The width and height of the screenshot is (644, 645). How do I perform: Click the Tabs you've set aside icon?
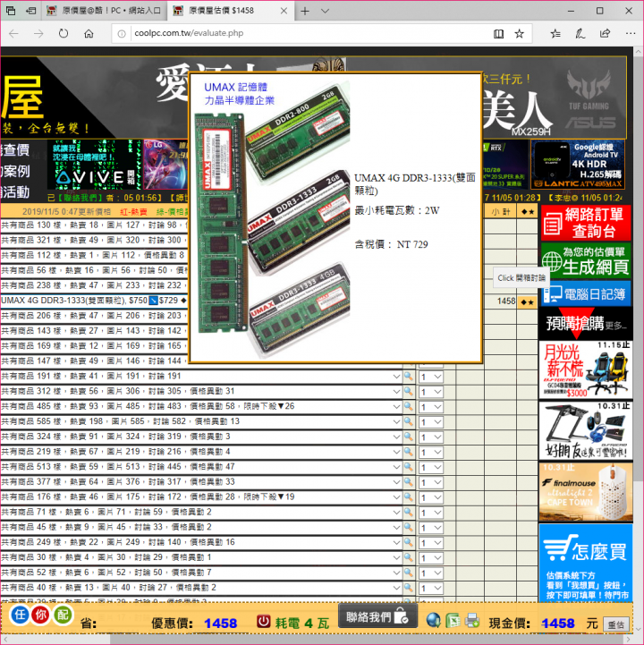11,11
